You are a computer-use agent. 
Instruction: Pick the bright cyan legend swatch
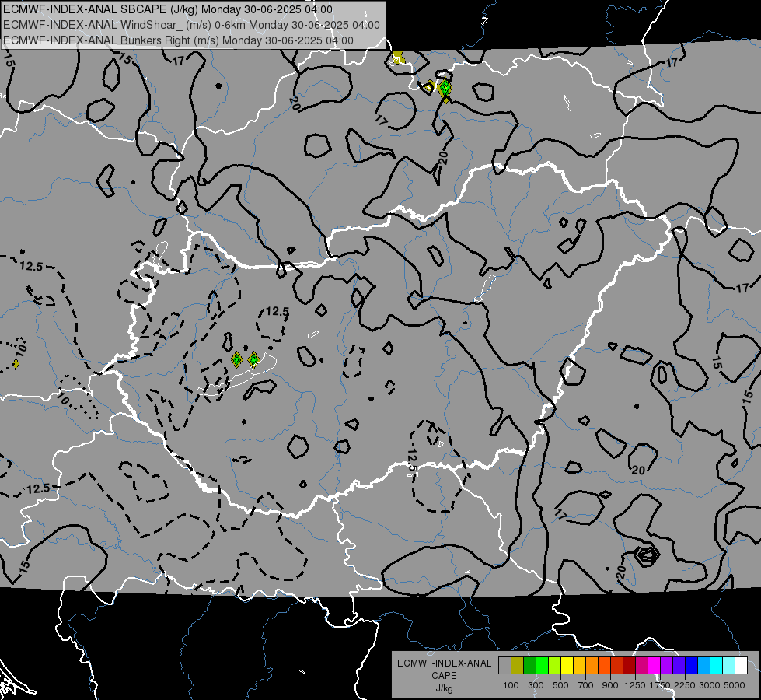pyautogui.click(x=717, y=666)
